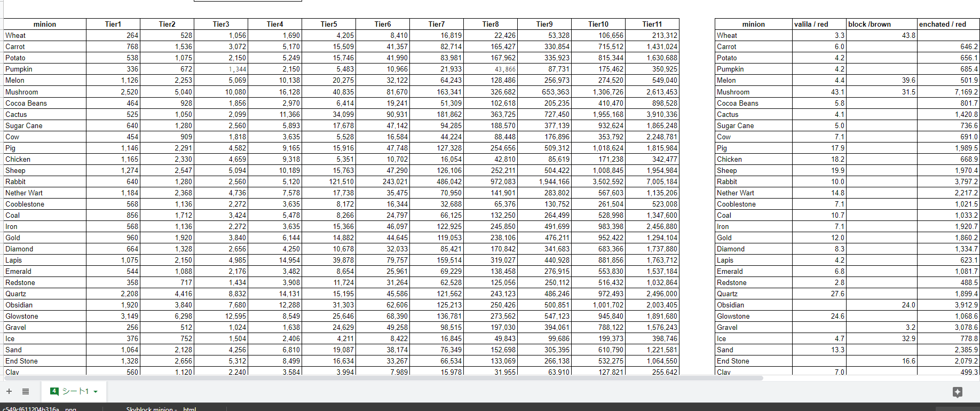Select Lapis Tier4 cell 14,954
Viewport: 980px width, 411px height.
[x=275, y=260]
